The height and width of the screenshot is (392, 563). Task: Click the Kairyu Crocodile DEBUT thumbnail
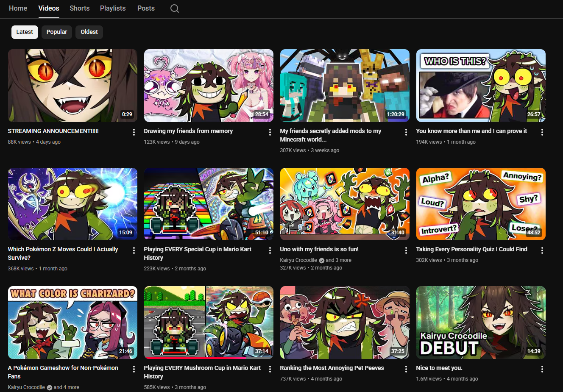(x=481, y=322)
